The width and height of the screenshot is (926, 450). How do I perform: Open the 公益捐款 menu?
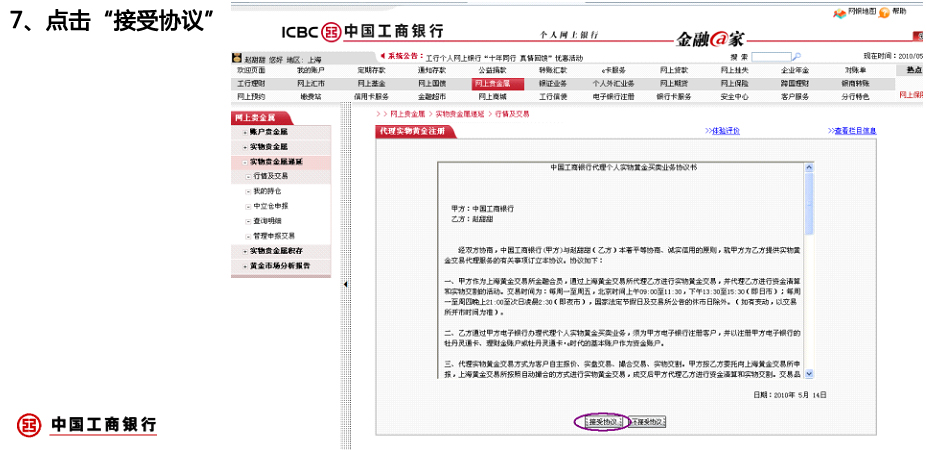coord(492,70)
